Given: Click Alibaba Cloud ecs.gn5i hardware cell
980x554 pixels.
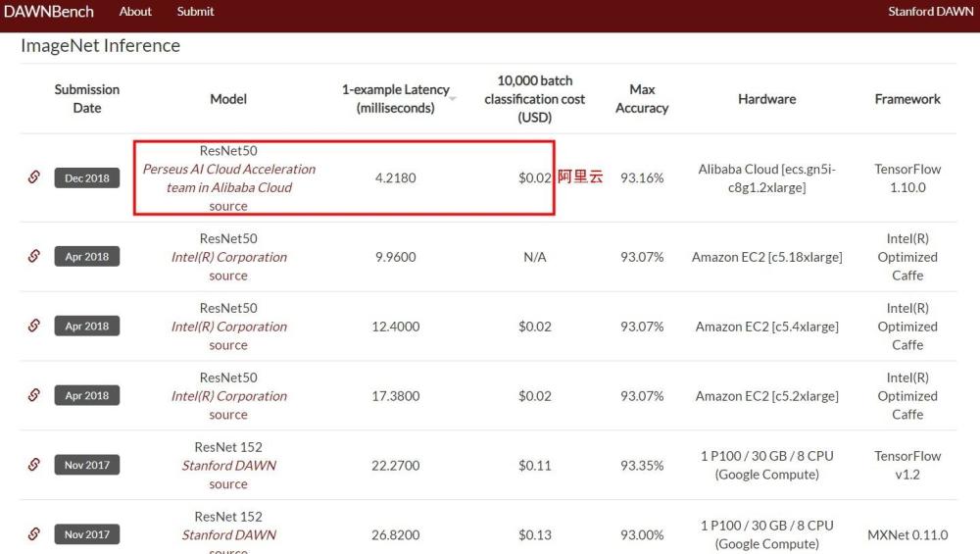Looking at the screenshot, I should 767,178.
